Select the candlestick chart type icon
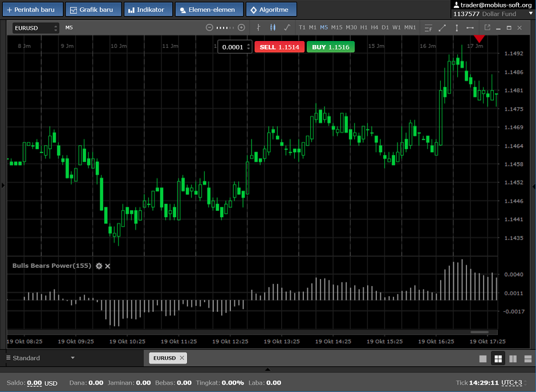536x392 pixels. click(273, 27)
